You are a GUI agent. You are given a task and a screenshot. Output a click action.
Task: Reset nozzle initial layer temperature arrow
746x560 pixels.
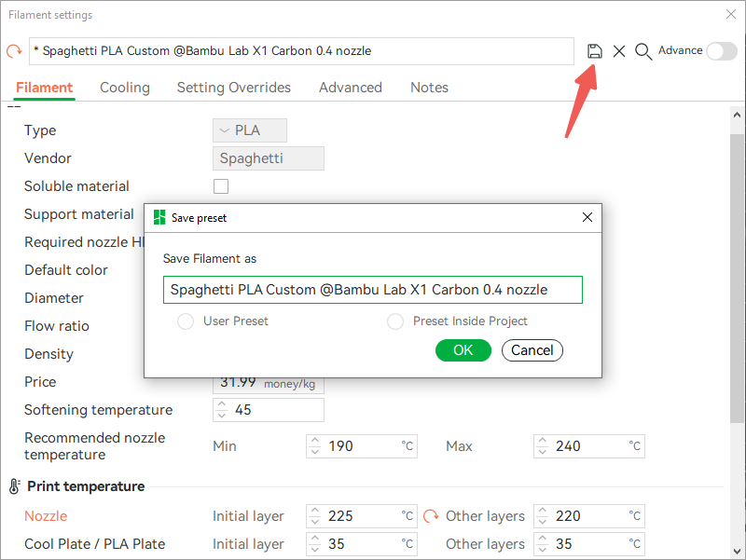(x=431, y=516)
